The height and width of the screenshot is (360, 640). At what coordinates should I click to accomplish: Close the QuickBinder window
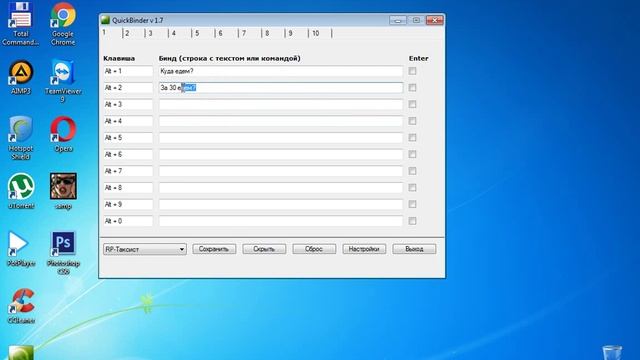(435, 20)
